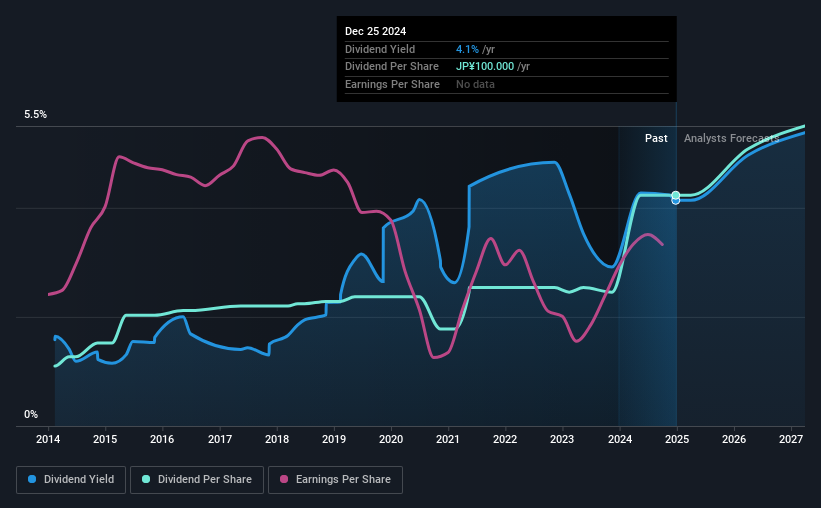Click the 4.1% dividend yield value
This screenshot has height=508, width=821.
pyautogui.click(x=467, y=49)
